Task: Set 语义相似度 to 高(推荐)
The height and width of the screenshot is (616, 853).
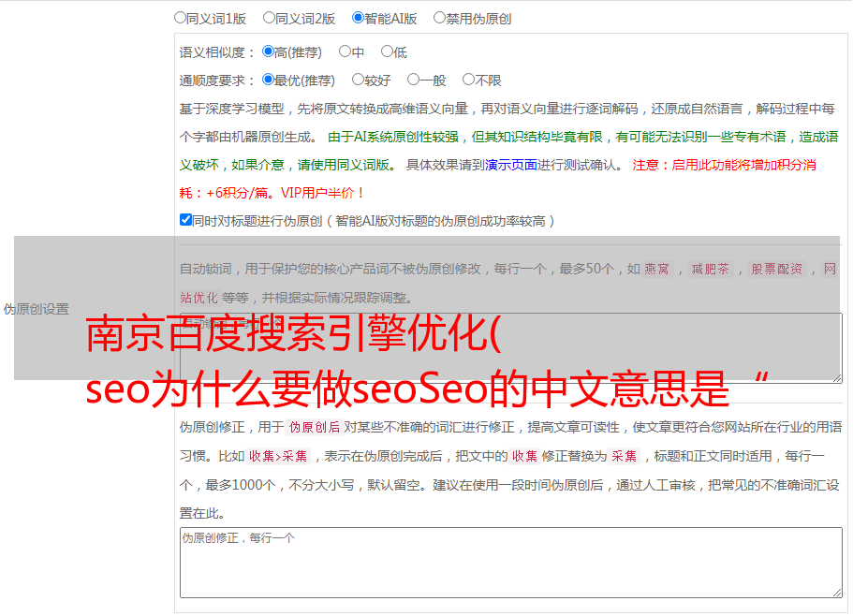Action: pyautogui.click(x=268, y=51)
